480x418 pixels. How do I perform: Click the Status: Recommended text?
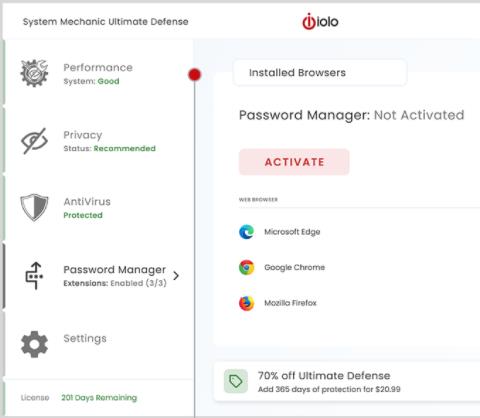tap(110, 148)
